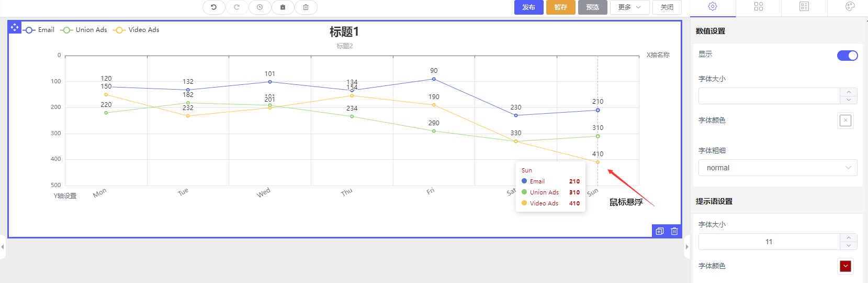Image resolution: width=868 pixels, height=283 pixels.
Task: Click the empty 字体颜色 swatch under 数值设置
Action: click(845, 121)
